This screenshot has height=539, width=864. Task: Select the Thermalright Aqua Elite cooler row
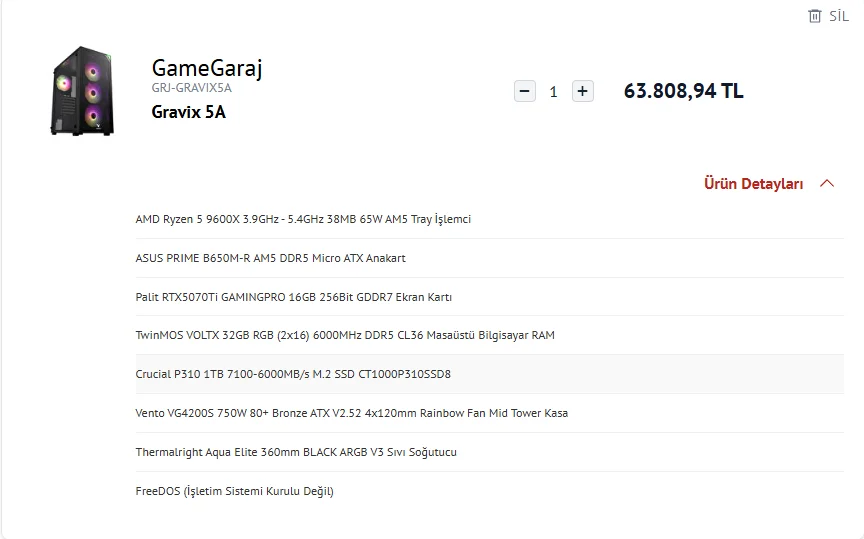point(489,452)
